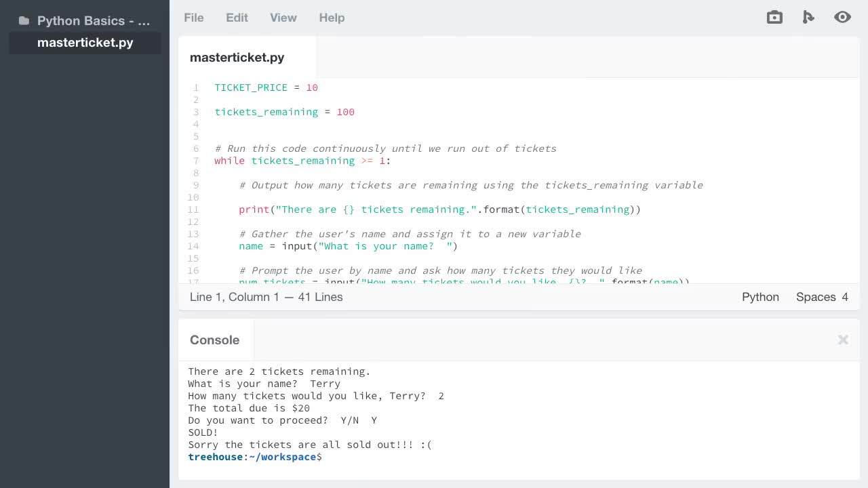
Task: Fork the workspace using the fork icon
Action: click(808, 17)
